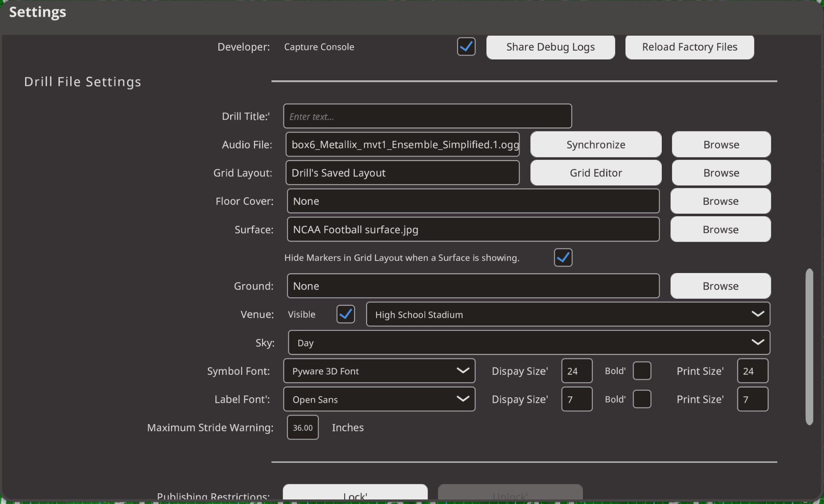Click the settings vertical scrollbar
Image resolution: width=824 pixels, height=504 pixels.
[x=809, y=346]
